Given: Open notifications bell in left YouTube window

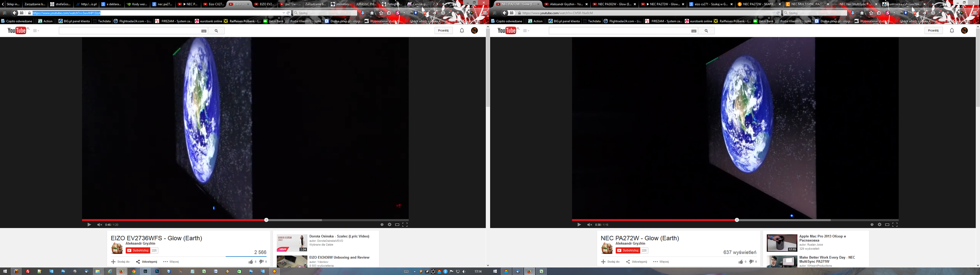Looking at the screenshot, I should 462,31.
